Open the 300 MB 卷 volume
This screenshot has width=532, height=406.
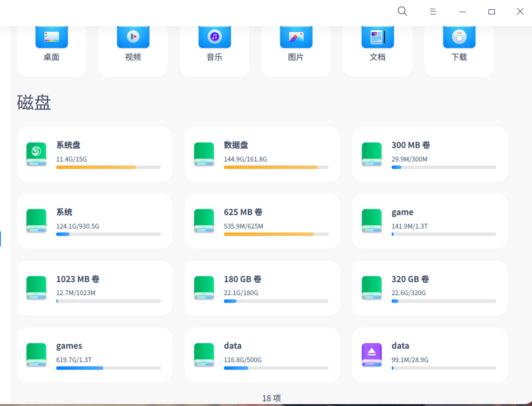(429, 154)
